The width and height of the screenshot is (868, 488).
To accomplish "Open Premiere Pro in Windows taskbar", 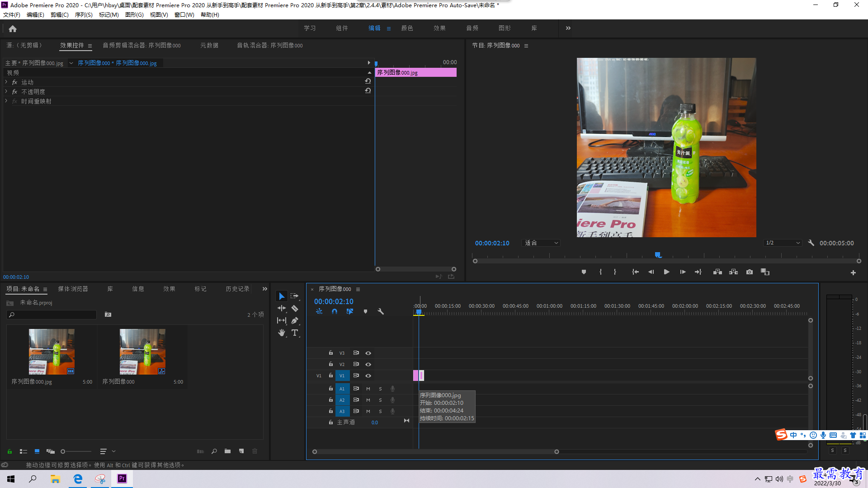I will pyautogui.click(x=122, y=479).
